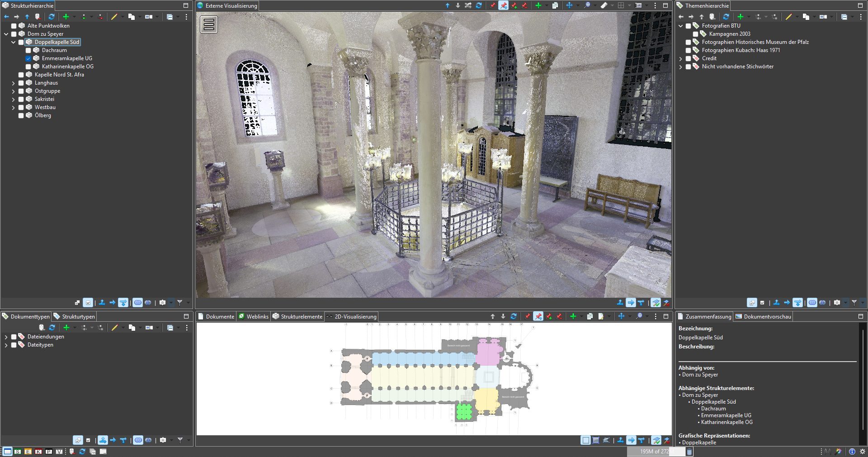This screenshot has width=868, height=457.
Task: Enable the Kampagnen 2003 checkbox
Action: pos(695,34)
